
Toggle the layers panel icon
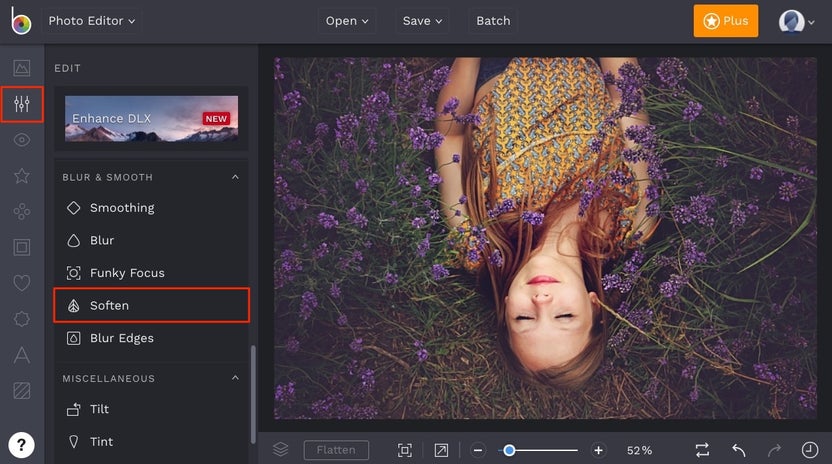[281, 450]
